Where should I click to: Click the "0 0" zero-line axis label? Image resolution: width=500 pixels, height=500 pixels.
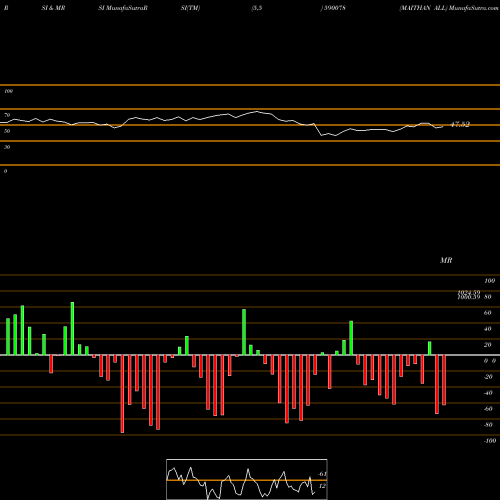click(490, 361)
